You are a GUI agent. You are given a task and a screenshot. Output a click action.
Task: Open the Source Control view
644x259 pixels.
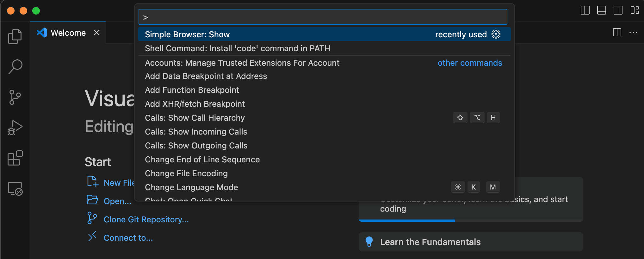point(15,97)
